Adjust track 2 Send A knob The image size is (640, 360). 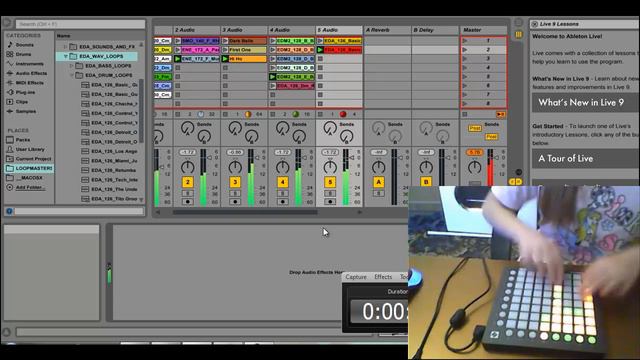tap(187, 128)
